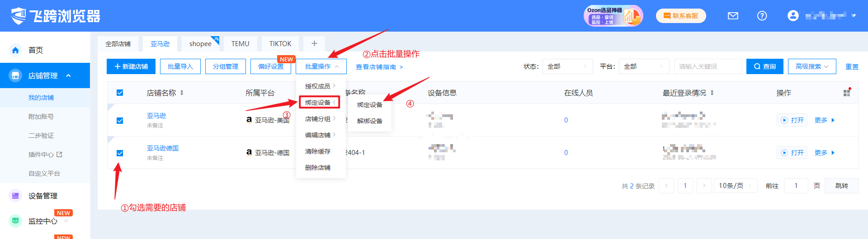The image size is (868, 239).
Task: Open the 平台 dropdown
Action: pyautogui.click(x=644, y=66)
